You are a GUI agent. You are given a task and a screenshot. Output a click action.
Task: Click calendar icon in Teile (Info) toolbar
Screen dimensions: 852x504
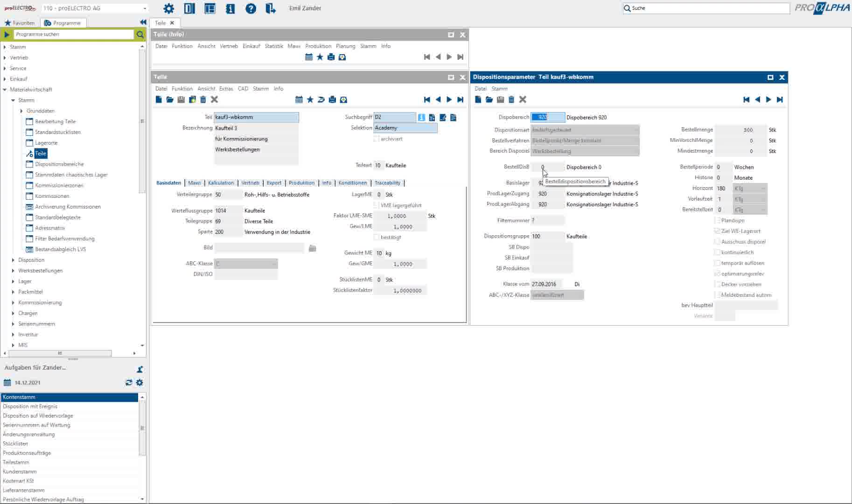pyautogui.click(x=309, y=57)
